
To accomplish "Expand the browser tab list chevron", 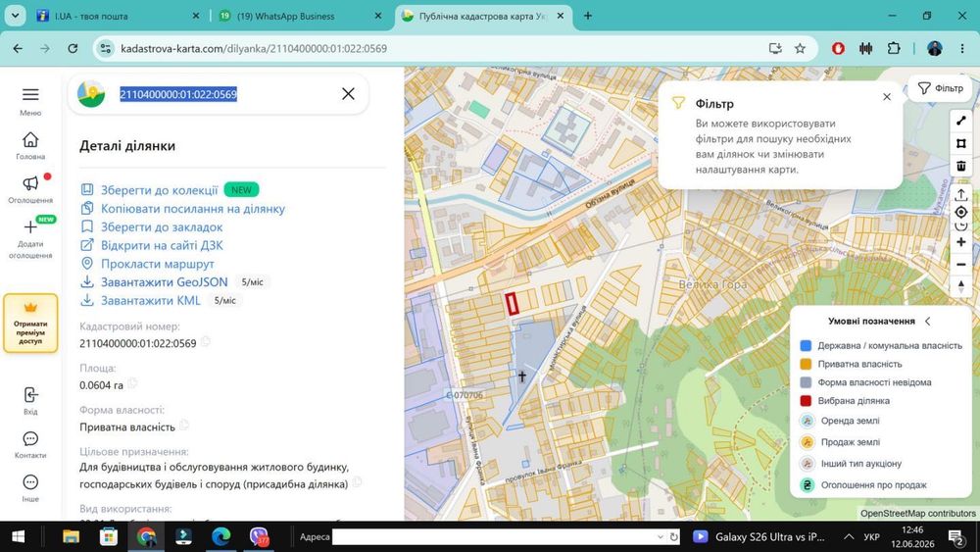I will coord(15,16).
